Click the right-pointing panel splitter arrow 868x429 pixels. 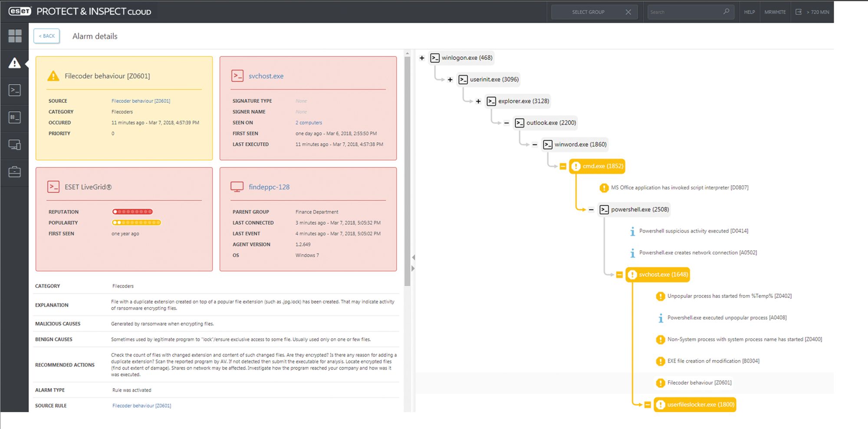point(413,269)
